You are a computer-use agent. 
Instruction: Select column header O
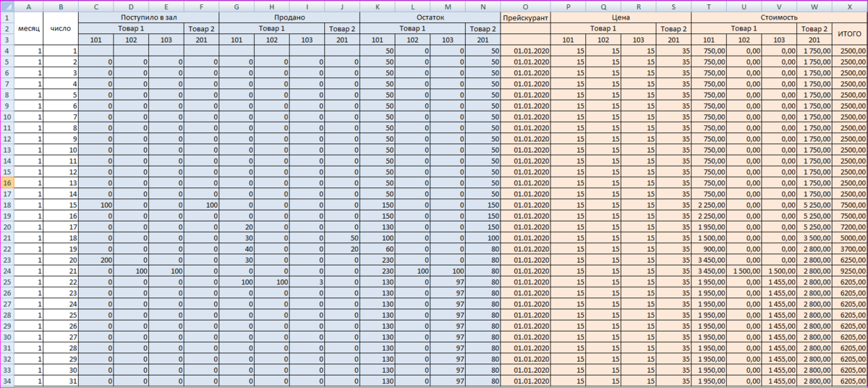pos(525,6)
